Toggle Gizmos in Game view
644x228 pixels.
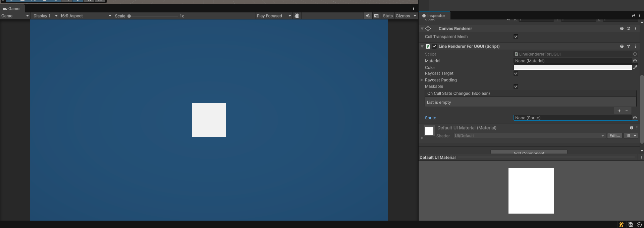[x=403, y=16]
